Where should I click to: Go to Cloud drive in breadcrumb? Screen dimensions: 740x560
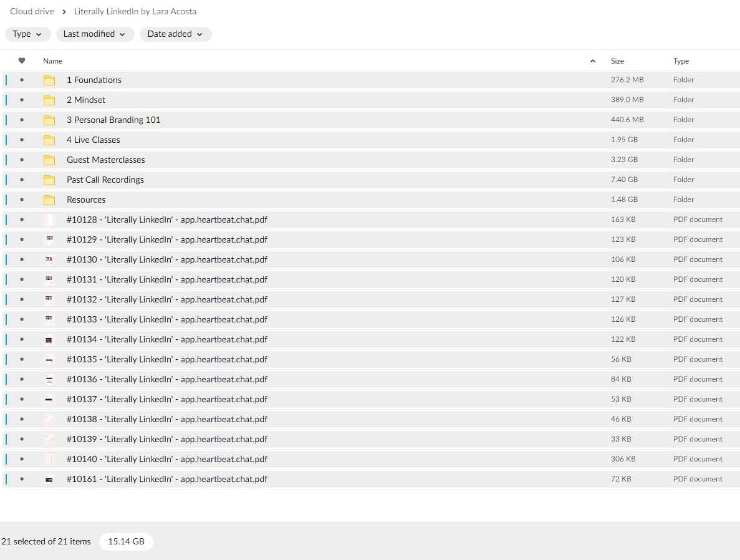point(32,11)
